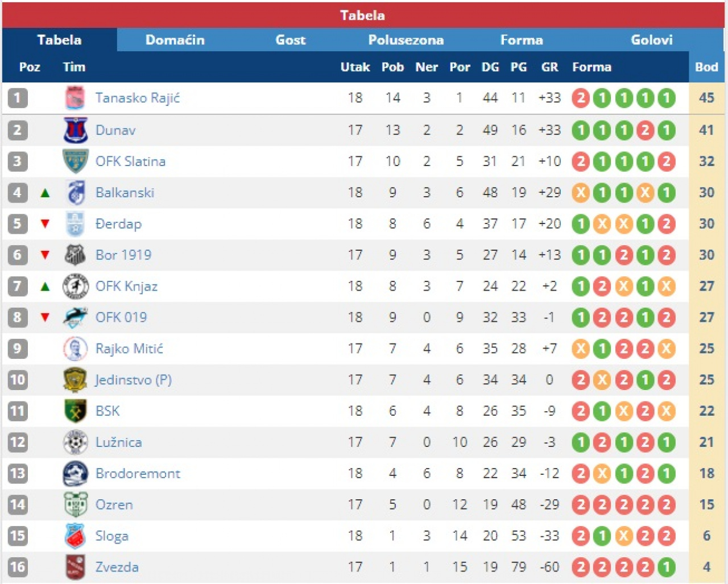The height and width of the screenshot is (584, 728).
Task: Click Zvezda's last green form circle
Action: 666,567
